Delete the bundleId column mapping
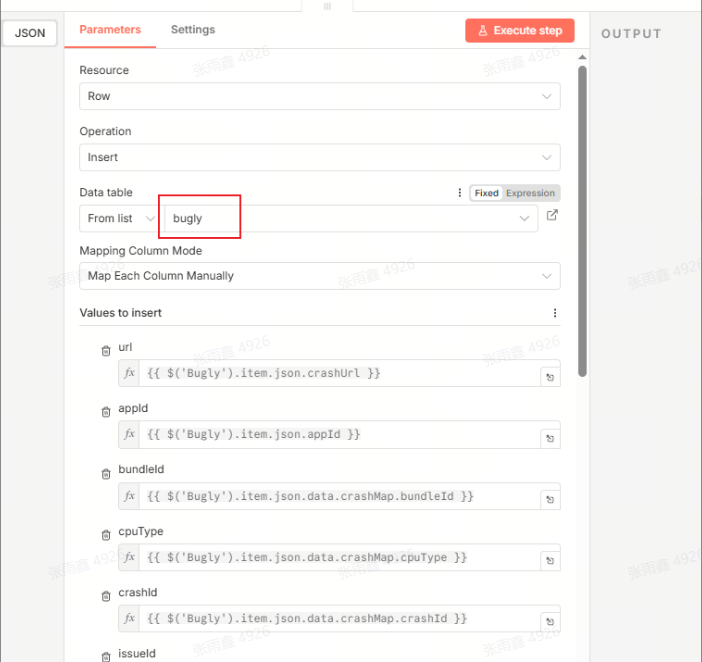 (x=106, y=473)
